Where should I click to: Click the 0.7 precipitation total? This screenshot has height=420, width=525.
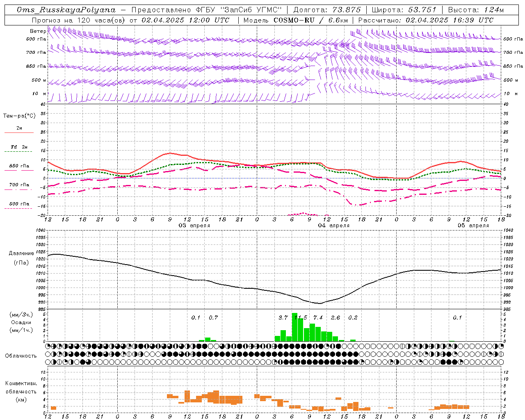click(x=213, y=318)
